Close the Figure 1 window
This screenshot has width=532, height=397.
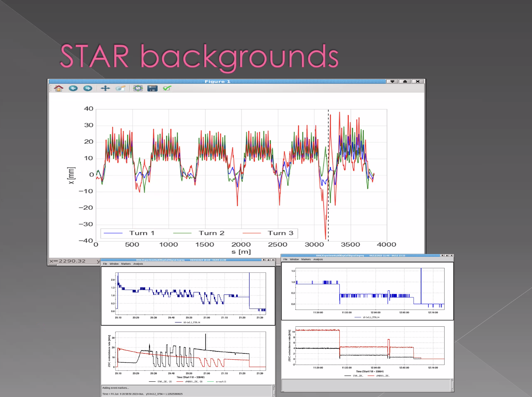(418, 81)
